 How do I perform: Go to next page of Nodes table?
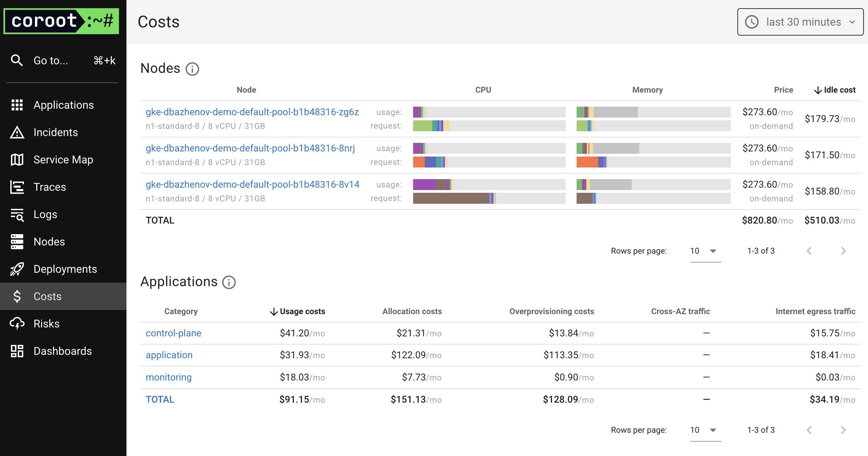point(843,251)
